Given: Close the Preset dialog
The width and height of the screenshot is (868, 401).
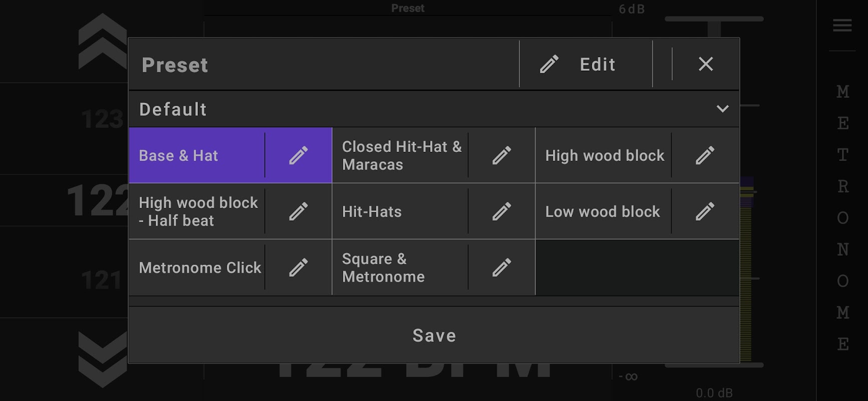Looking at the screenshot, I should click(x=706, y=64).
